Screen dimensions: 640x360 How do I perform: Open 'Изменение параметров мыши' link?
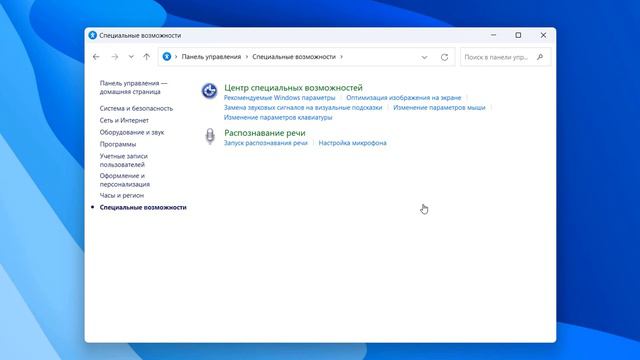tap(439, 107)
